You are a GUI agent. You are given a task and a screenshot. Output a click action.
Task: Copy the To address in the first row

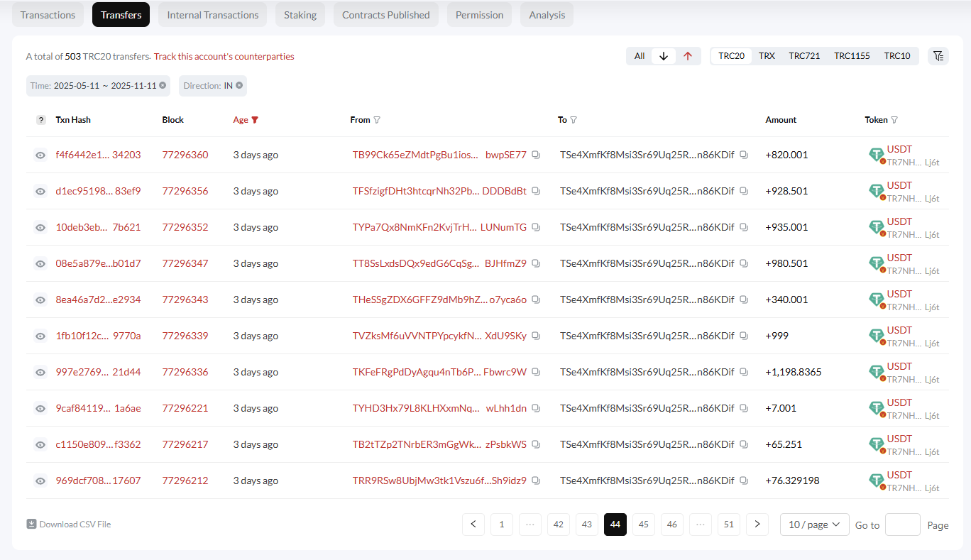[x=743, y=154]
